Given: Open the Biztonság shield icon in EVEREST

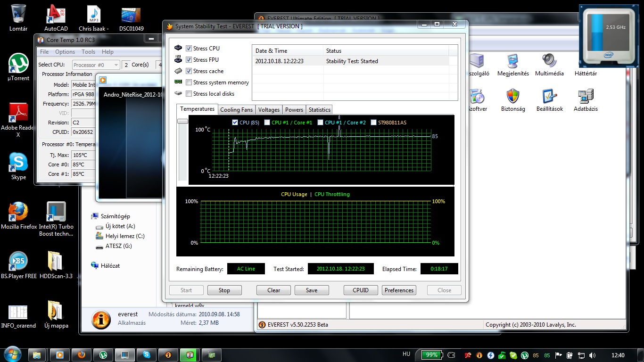Looking at the screenshot, I should 513,100.
